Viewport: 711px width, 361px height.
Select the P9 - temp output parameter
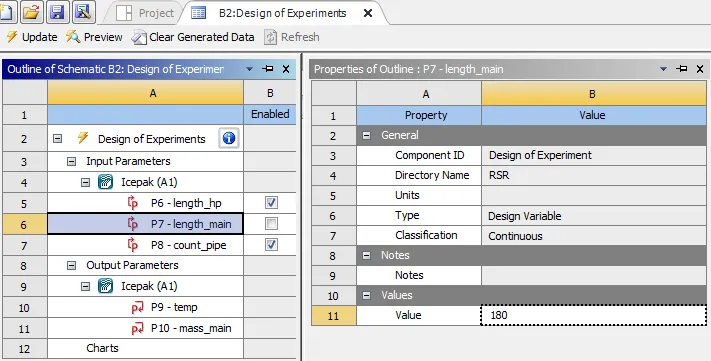[x=174, y=307]
